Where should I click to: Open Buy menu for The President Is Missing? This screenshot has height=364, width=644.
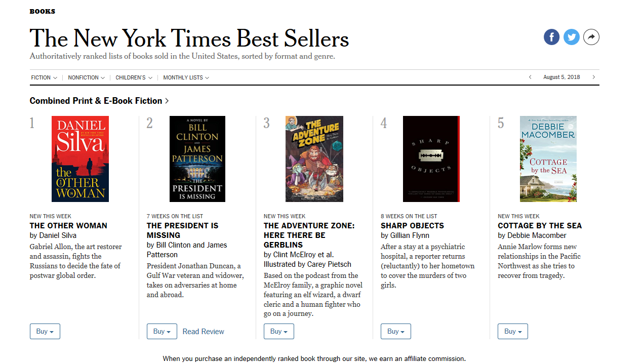coord(162,332)
